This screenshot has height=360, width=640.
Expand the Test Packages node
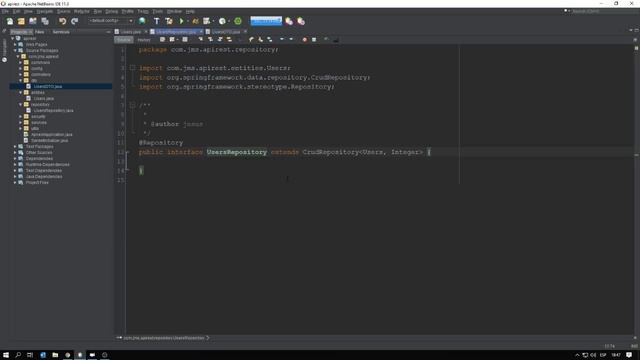[x=16, y=147]
